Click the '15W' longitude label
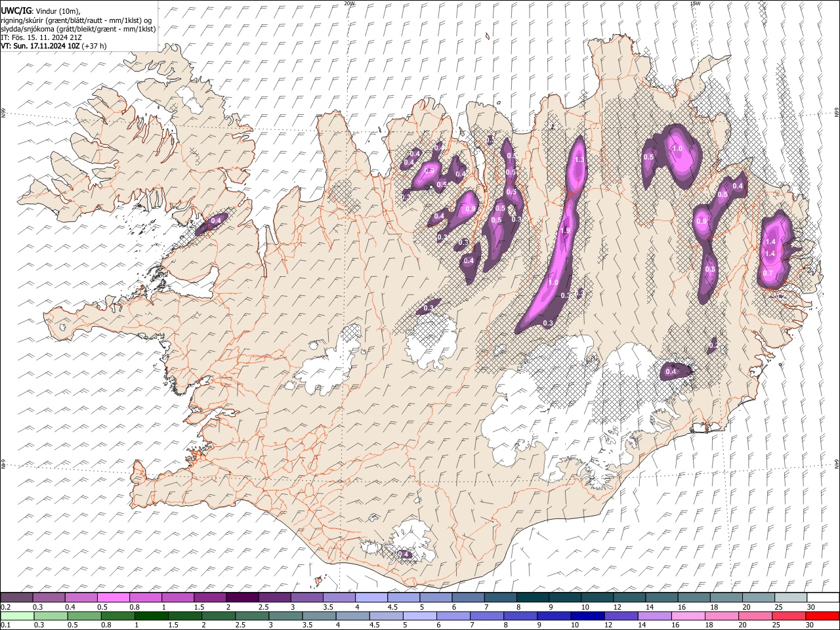Image resolution: width=840 pixels, height=630 pixels. pyautogui.click(x=695, y=3)
